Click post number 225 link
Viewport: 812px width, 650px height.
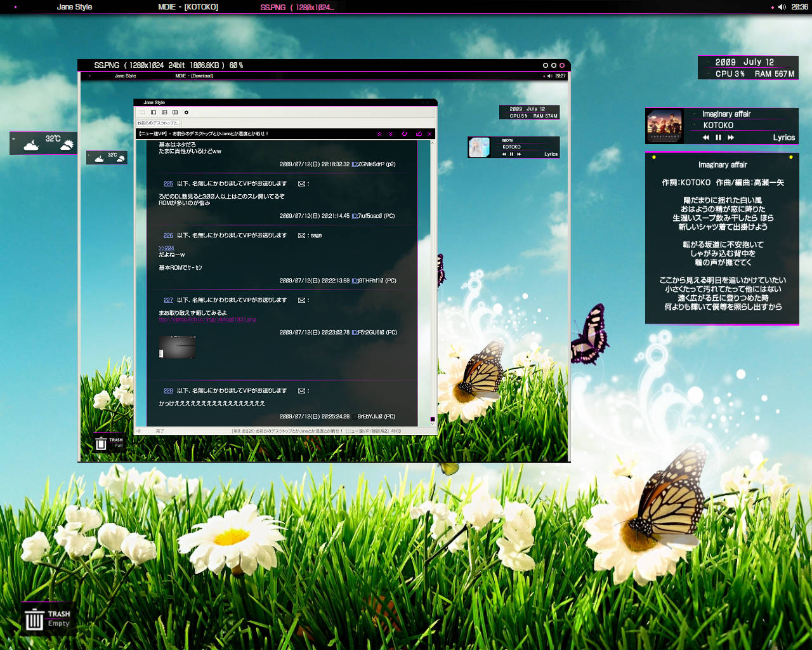tap(168, 183)
